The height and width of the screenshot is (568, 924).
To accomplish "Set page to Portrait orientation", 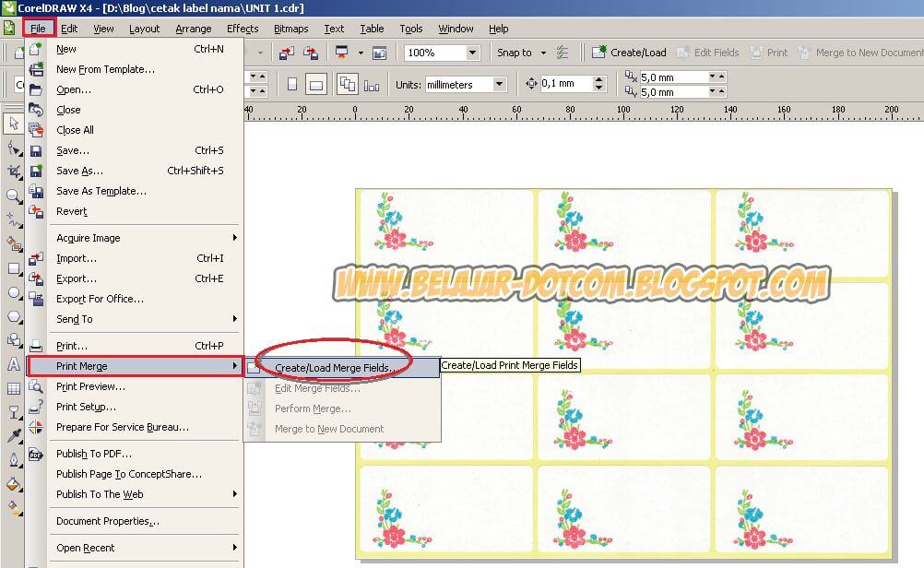I will pyautogui.click(x=291, y=84).
